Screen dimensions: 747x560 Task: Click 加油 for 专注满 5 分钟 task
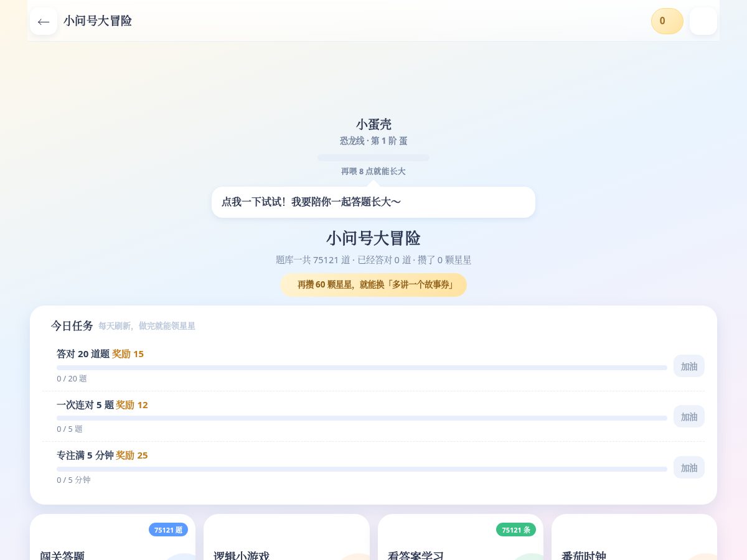[689, 467]
